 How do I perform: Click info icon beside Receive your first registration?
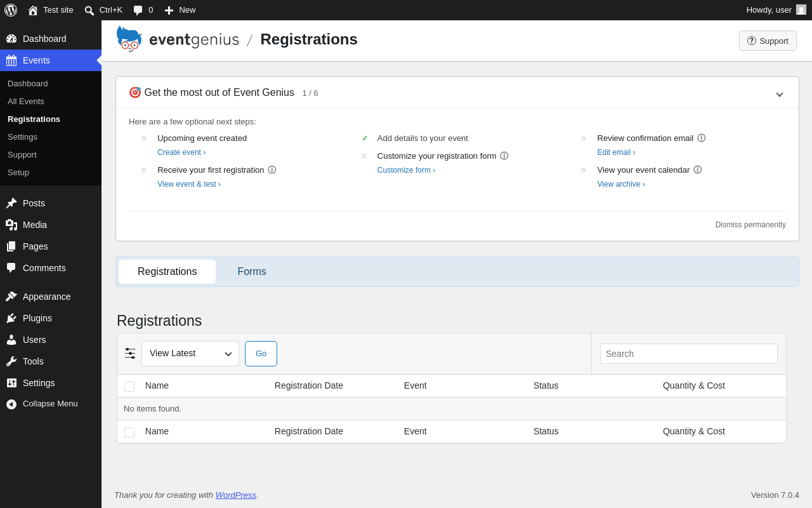272,170
